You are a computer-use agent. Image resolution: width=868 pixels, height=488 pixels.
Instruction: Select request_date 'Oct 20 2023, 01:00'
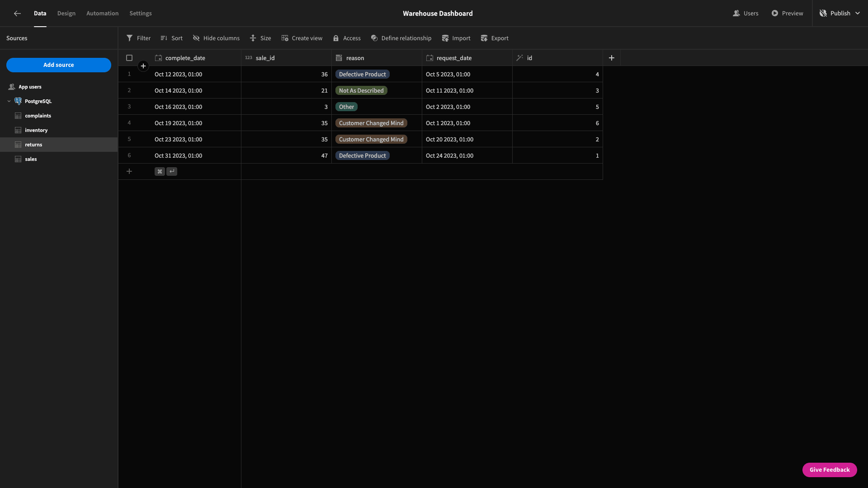coord(467,139)
